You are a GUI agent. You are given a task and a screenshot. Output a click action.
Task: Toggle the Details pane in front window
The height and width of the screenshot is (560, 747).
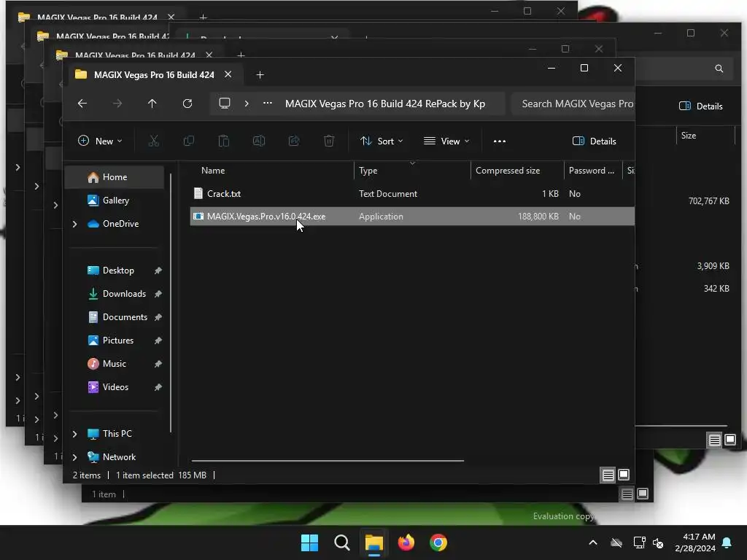[594, 141]
